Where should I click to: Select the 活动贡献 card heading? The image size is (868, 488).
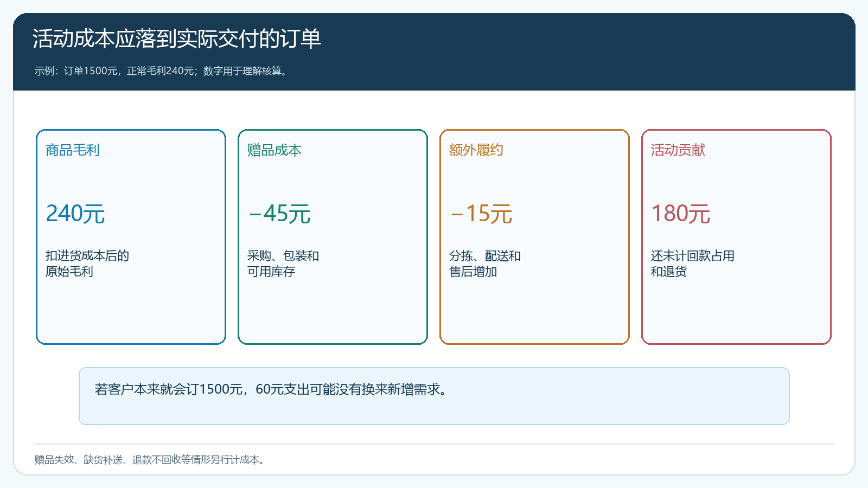(x=678, y=150)
